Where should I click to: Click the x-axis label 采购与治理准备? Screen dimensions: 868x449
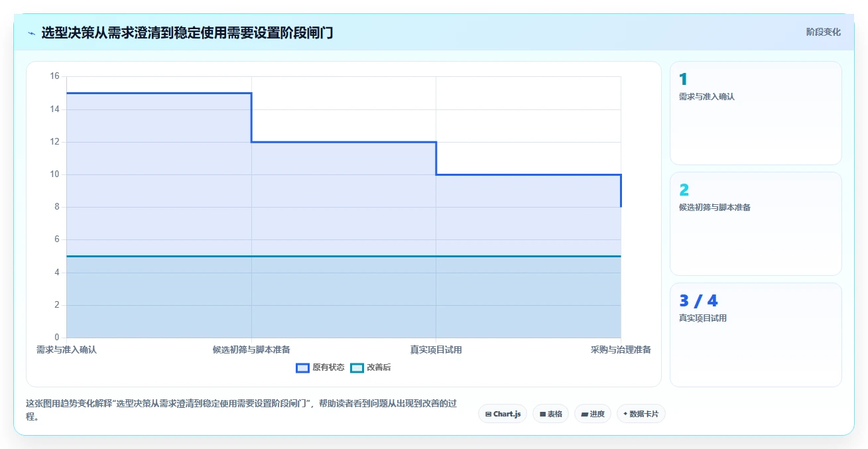tap(621, 350)
